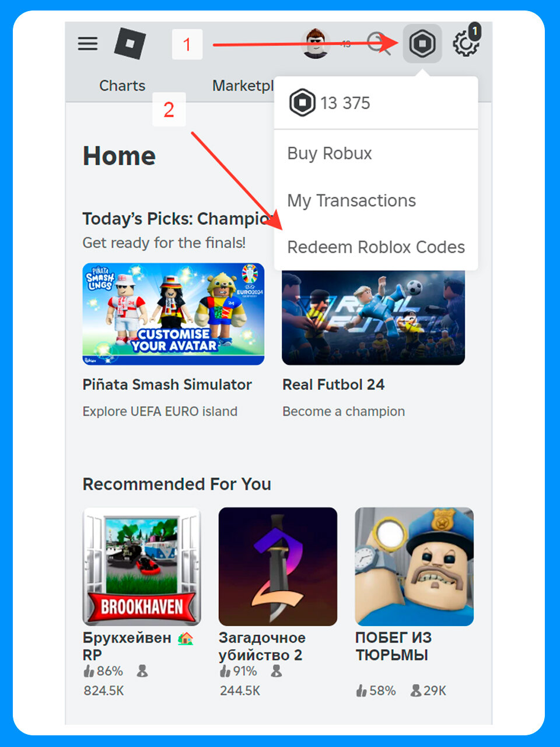Open the user avatar profile icon
The width and height of the screenshot is (560, 747).
(x=316, y=43)
